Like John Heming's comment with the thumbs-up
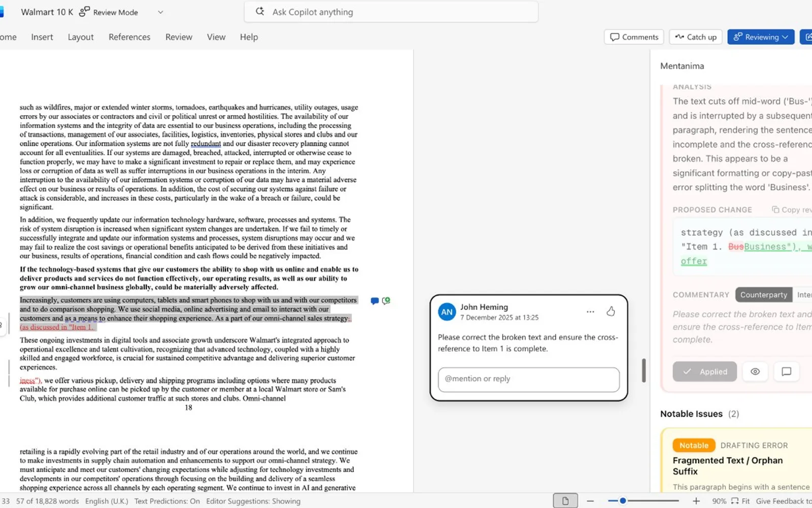 click(x=611, y=311)
